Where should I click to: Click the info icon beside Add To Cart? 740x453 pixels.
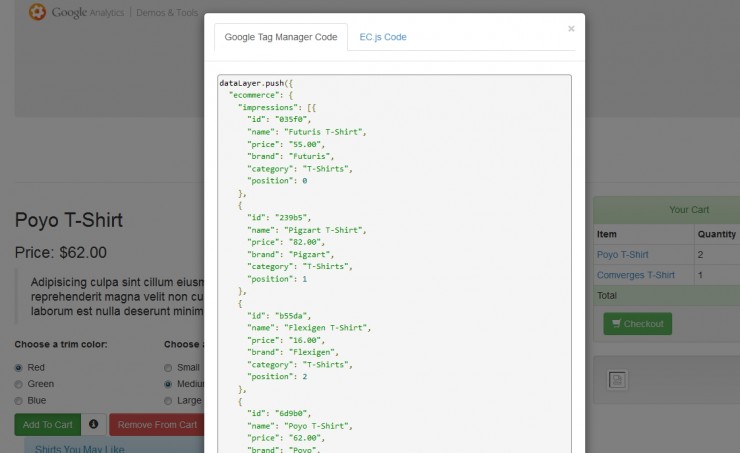point(93,424)
